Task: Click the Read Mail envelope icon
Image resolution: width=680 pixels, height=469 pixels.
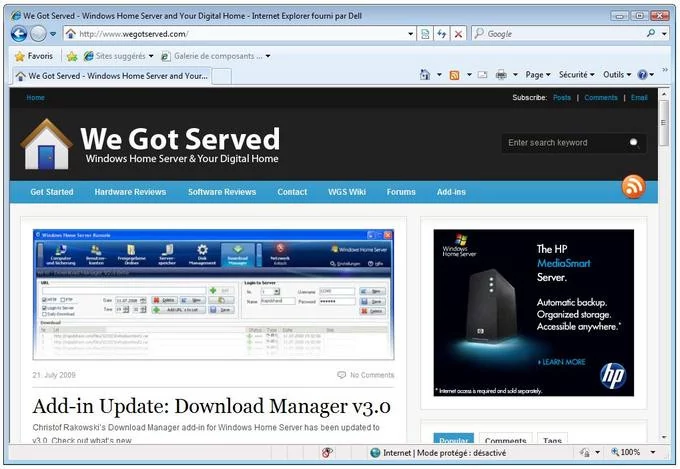Action: (x=483, y=75)
